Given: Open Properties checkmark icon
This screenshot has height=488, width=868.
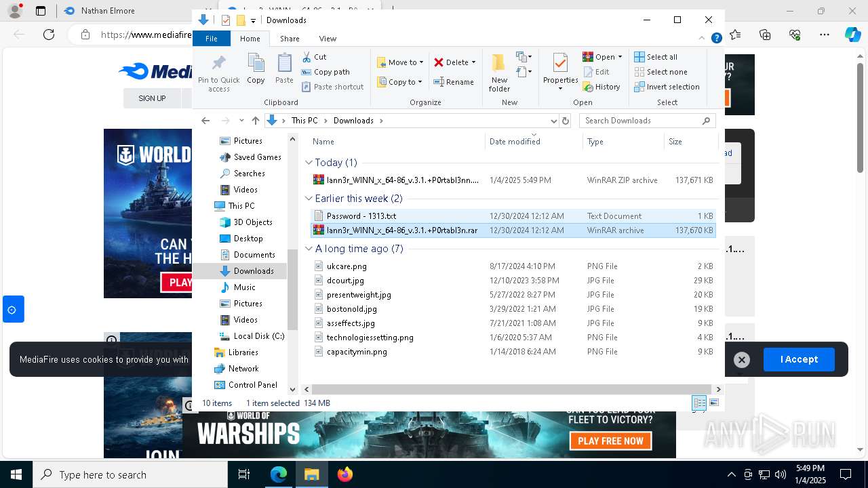Looking at the screenshot, I should pyautogui.click(x=560, y=63).
